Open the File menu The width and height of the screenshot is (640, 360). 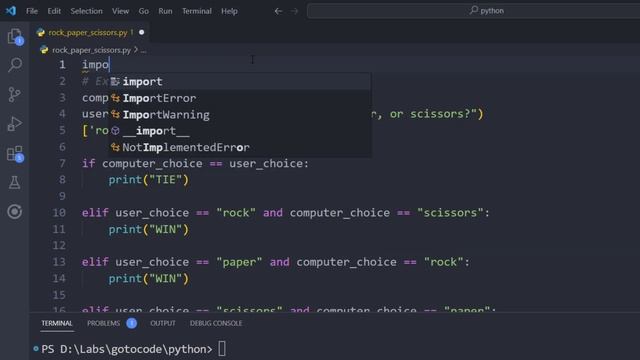click(x=32, y=11)
